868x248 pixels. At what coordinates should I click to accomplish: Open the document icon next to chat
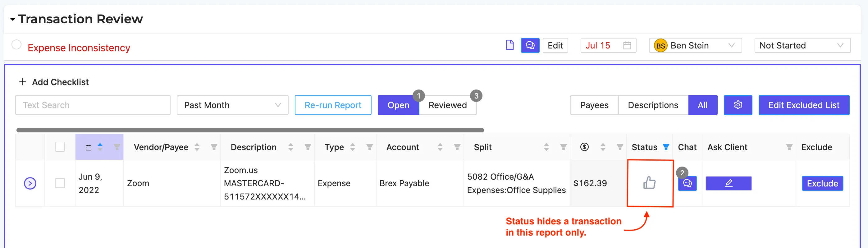coord(509,45)
